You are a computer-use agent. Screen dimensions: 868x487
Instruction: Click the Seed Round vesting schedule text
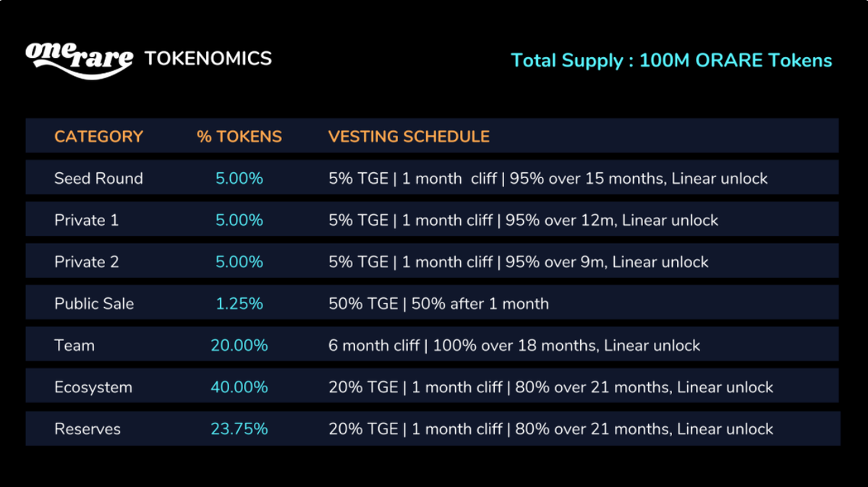(548, 179)
